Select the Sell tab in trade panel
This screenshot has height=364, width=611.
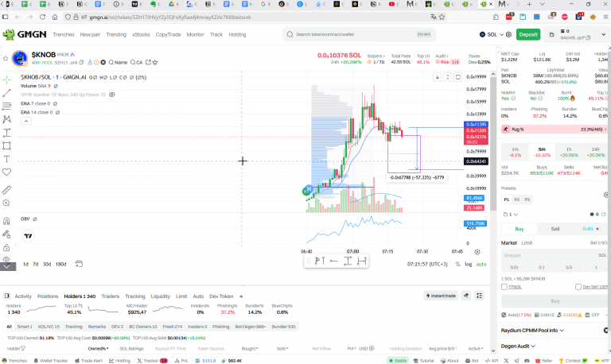tap(555, 229)
